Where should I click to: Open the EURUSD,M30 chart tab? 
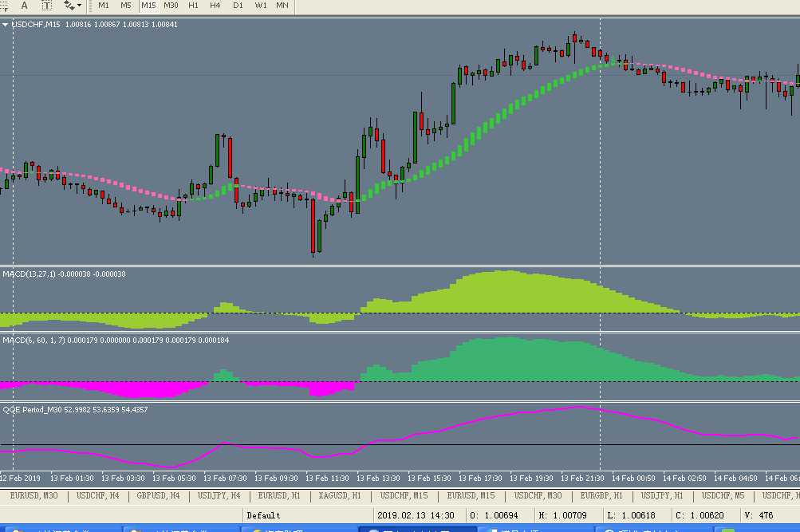point(33,495)
